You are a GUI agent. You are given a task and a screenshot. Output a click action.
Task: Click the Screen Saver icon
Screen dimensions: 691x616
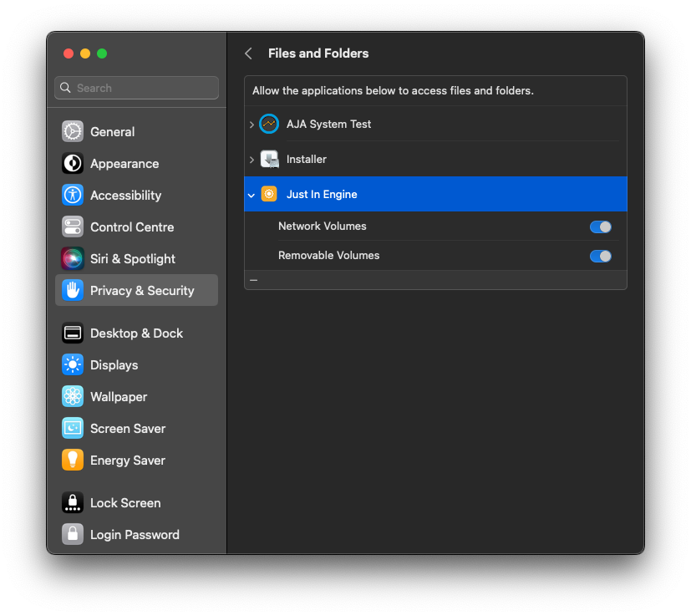click(x=73, y=428)
